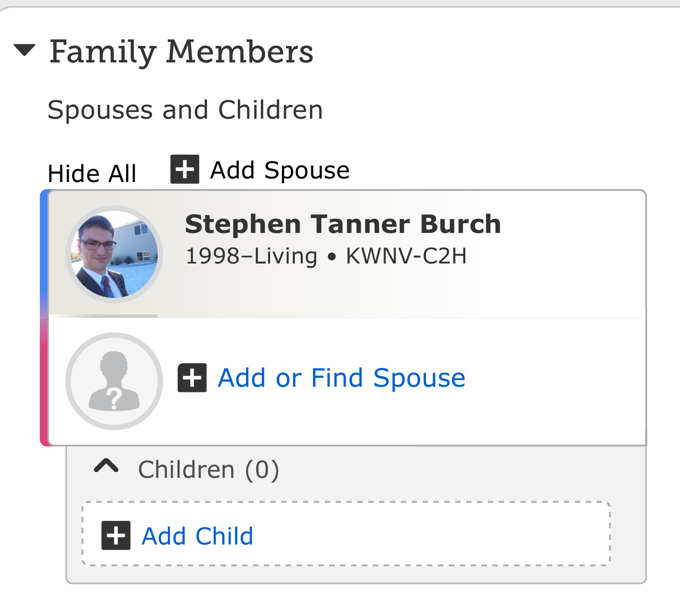Collapse the Family Members section triangle
680x616 pixels.
tap(24, 50)
